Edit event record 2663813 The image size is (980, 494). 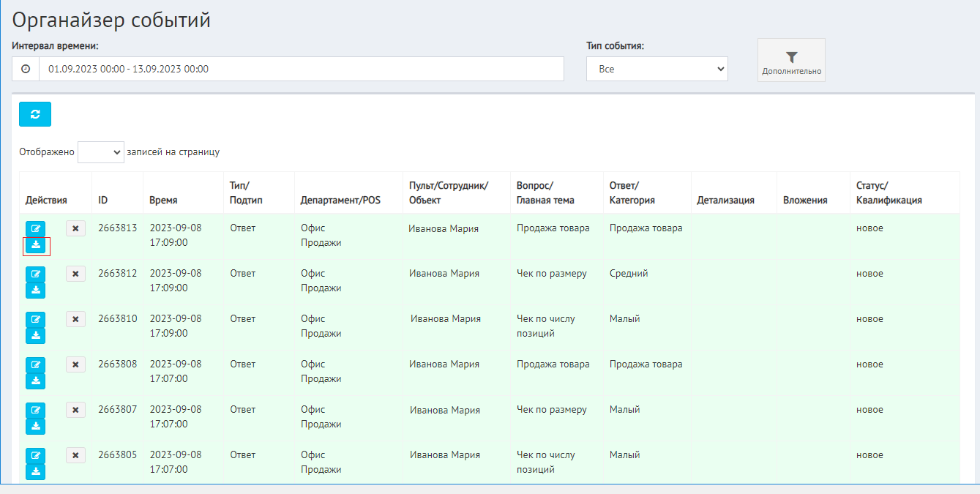click(x=35, y=228)
